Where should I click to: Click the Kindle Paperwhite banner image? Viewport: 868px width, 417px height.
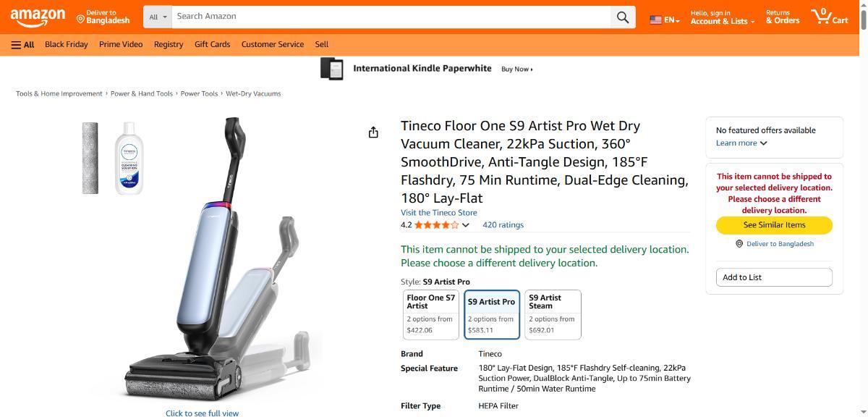coord(332,69)
